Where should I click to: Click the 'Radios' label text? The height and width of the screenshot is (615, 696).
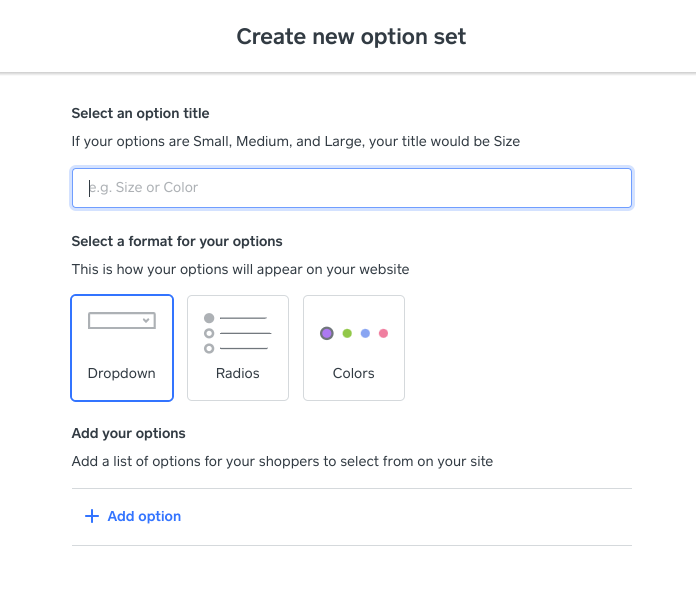pyautogui.click(x=238, y=373)
